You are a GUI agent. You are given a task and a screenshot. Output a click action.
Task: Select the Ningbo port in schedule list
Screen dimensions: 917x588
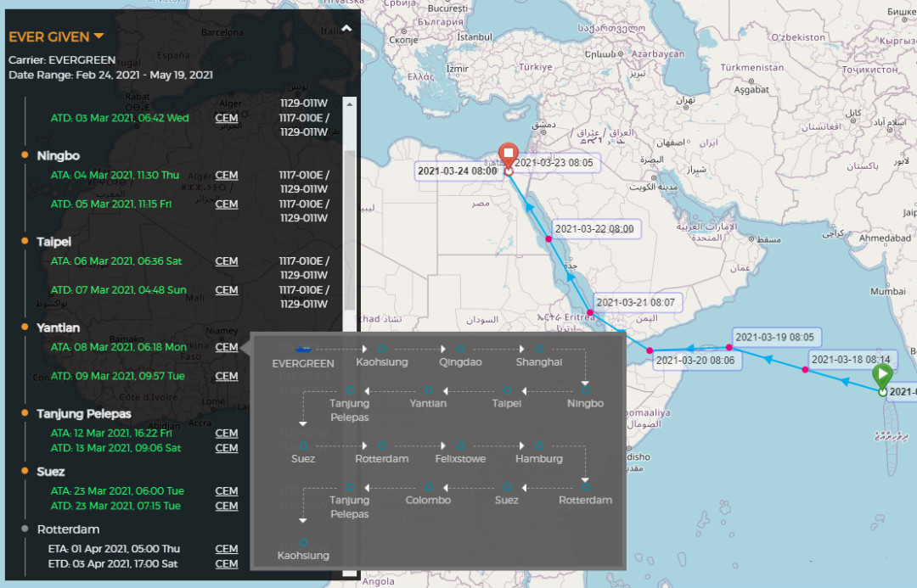point(58,155)
